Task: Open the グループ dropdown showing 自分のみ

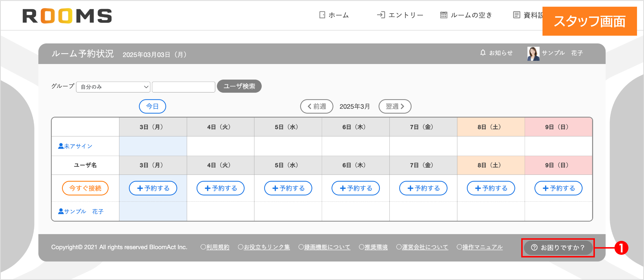Action: point(113,87)
